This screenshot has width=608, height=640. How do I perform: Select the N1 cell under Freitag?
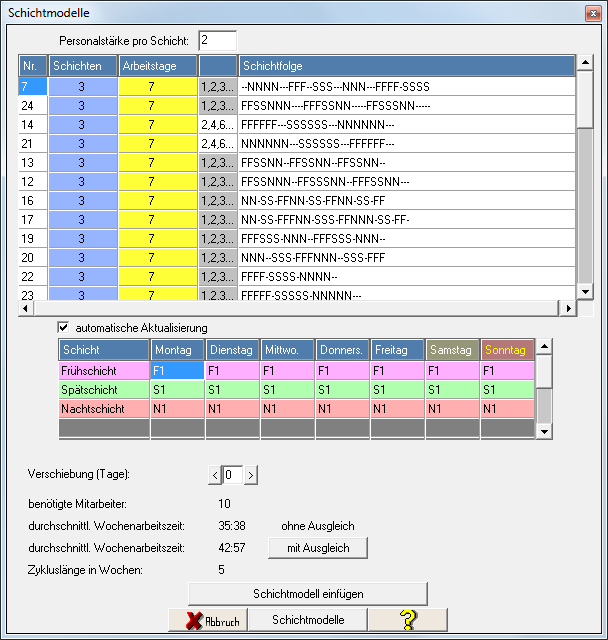pyautogui.click(x=397, y=409)
